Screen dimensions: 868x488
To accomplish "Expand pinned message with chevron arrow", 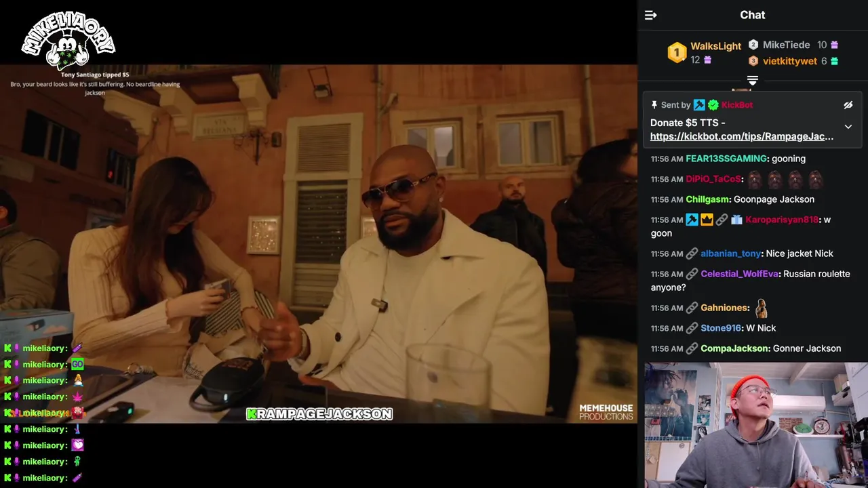I will pos(848,127).
